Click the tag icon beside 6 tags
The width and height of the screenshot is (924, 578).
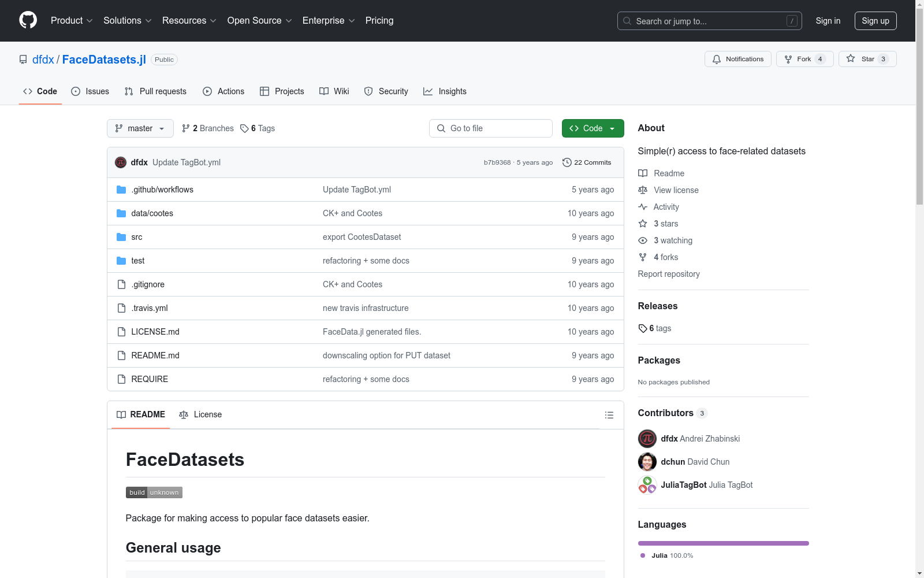point(643,328)
